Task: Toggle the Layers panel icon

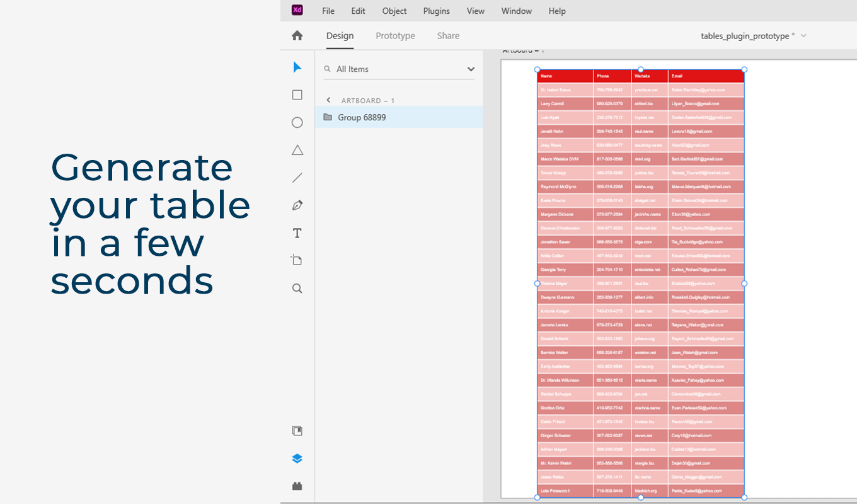Action: pos(297,459)
